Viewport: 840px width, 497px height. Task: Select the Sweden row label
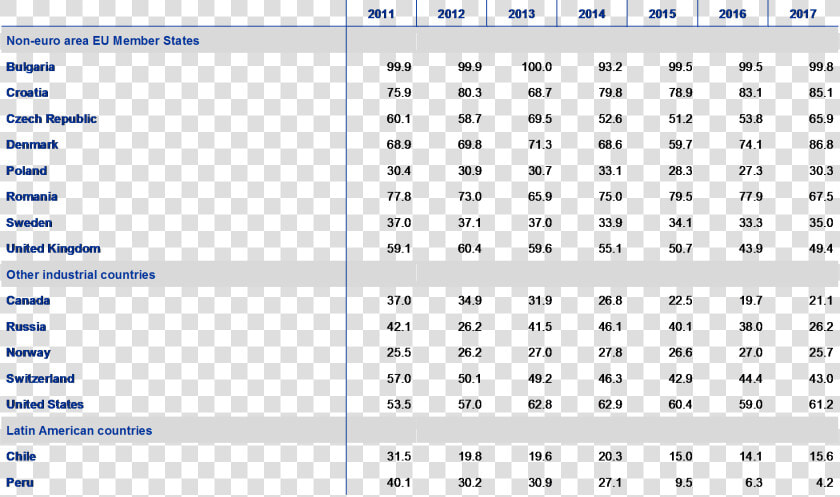[x=29, y=223]
